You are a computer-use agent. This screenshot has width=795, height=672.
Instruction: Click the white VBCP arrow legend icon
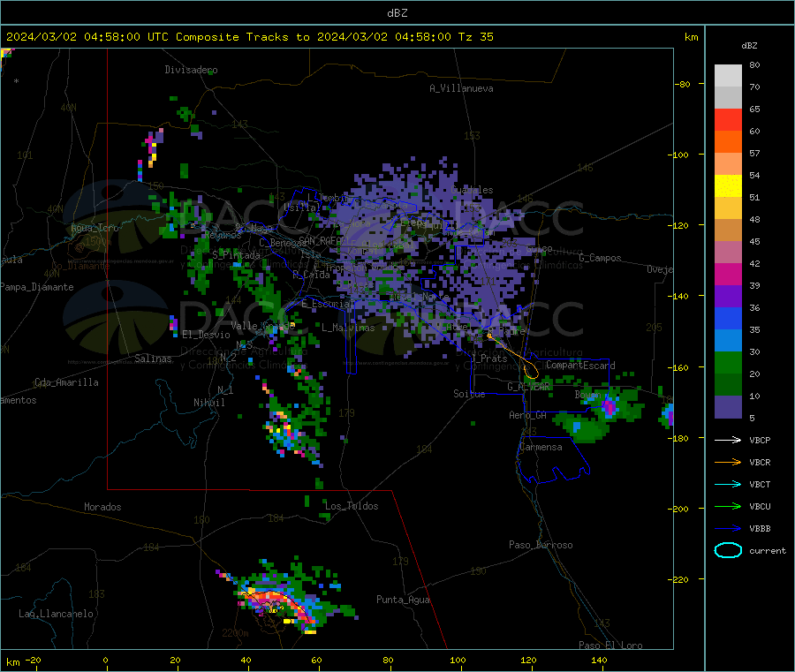[728, 440]
